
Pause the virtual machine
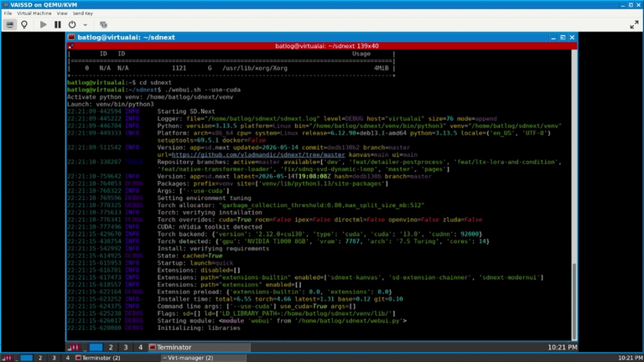pyautogui.click(x=58, y=24)
